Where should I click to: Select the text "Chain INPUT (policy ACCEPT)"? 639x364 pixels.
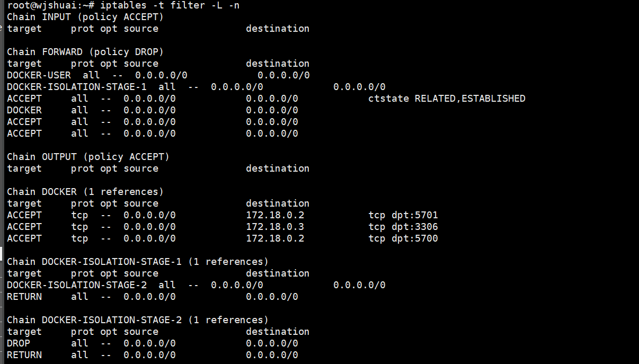coord(85,17)
